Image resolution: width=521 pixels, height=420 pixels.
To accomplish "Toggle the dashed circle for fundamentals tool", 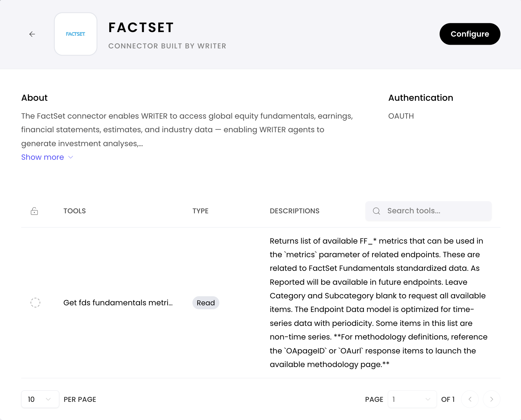I will pyautogui.click(x=35, y=303).
